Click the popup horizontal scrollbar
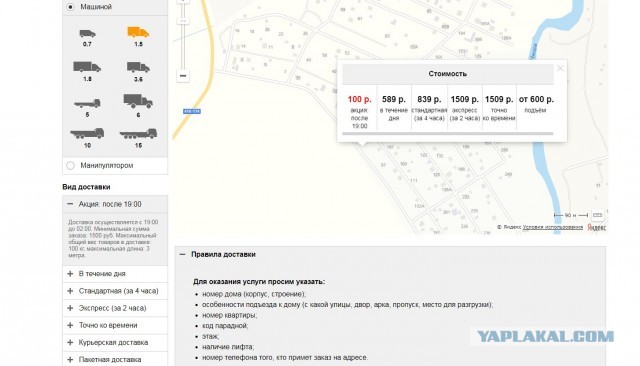This screenshot has width=640, height=366. pos(448,133)
